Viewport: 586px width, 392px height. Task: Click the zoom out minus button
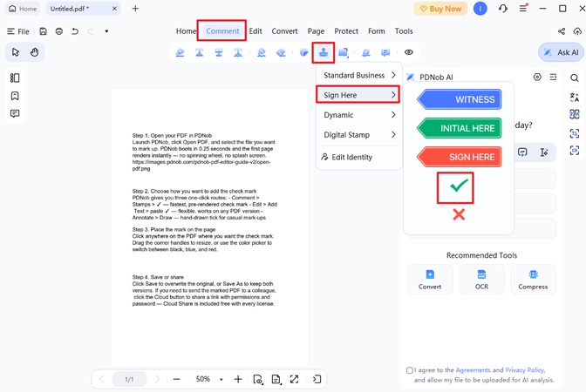click(x=177, y=379)
